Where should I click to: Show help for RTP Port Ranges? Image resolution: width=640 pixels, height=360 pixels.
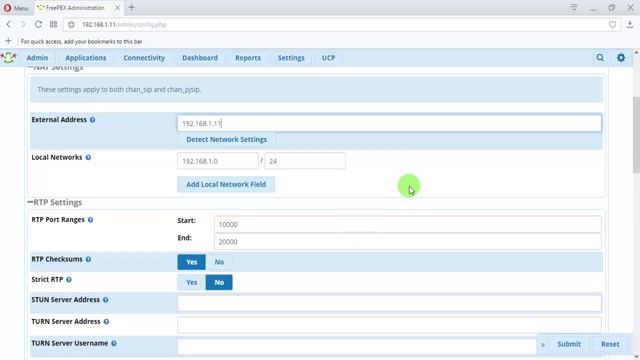pyautogui.click(x=91, y=220)
